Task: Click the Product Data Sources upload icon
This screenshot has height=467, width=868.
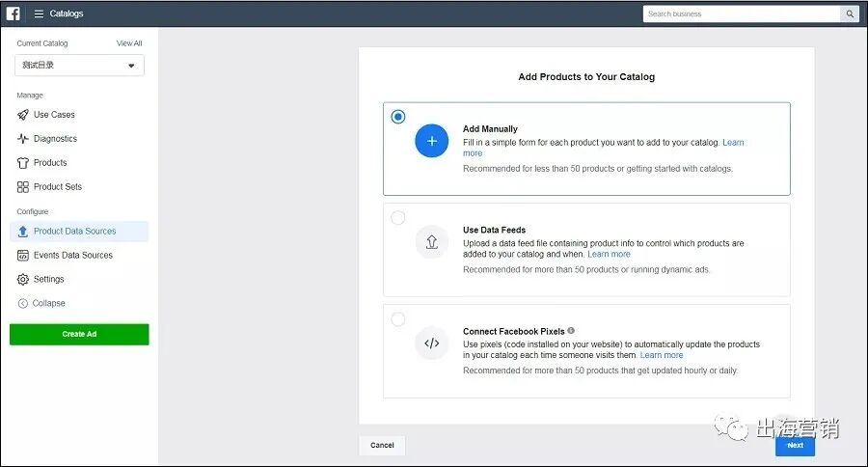Action: pyautogui.click(x=23, y=231)
